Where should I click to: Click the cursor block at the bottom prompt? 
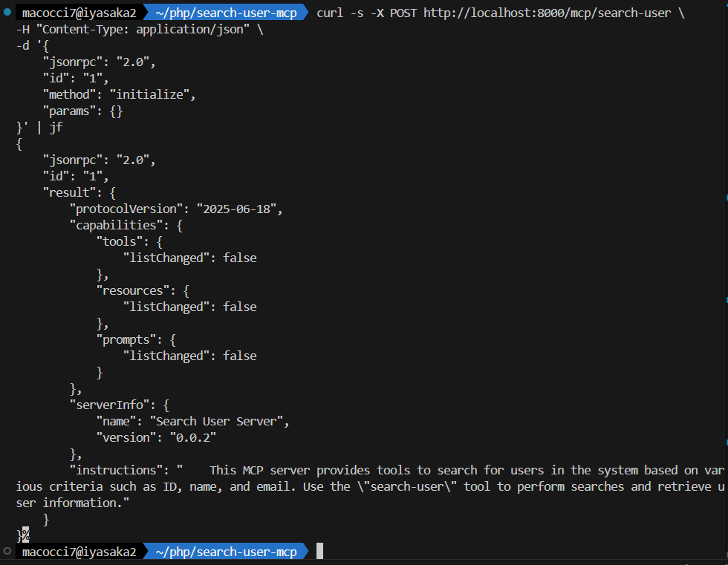(319, 551)
